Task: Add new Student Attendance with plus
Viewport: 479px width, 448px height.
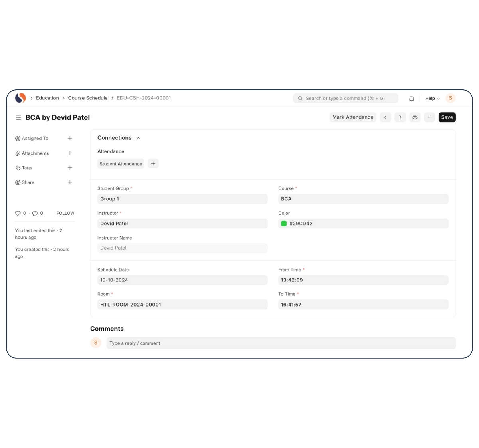Action: [153, 164]
